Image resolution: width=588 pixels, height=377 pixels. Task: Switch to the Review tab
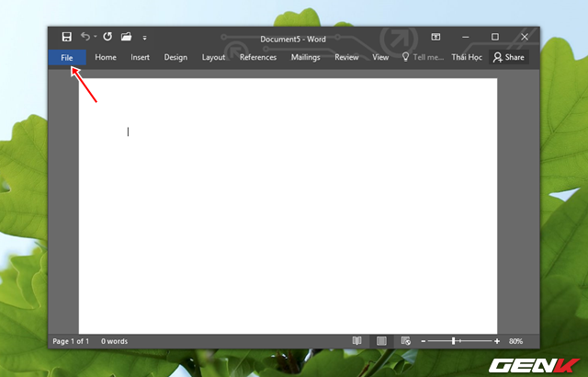(x=346, y=57)
